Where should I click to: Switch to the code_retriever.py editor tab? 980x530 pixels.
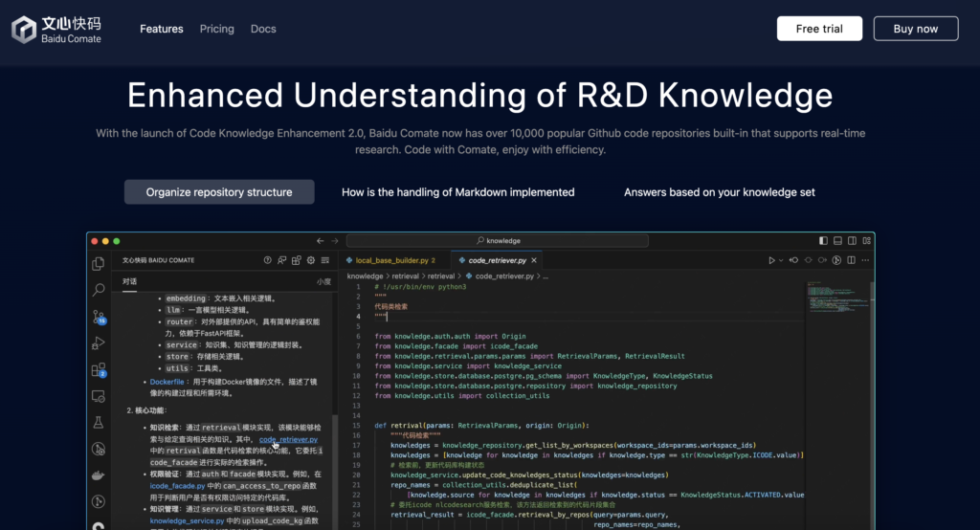click(497, 260)
